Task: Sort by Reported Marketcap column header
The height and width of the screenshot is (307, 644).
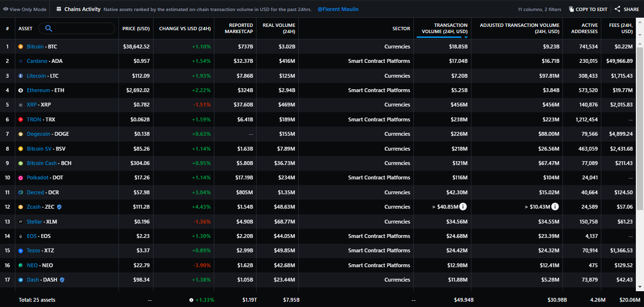Action: 238,28
